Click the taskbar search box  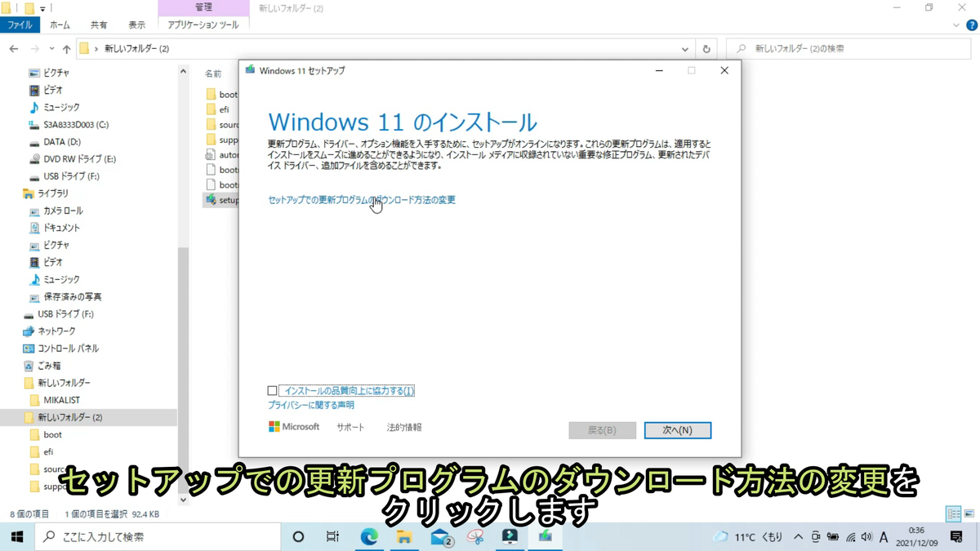158,536
